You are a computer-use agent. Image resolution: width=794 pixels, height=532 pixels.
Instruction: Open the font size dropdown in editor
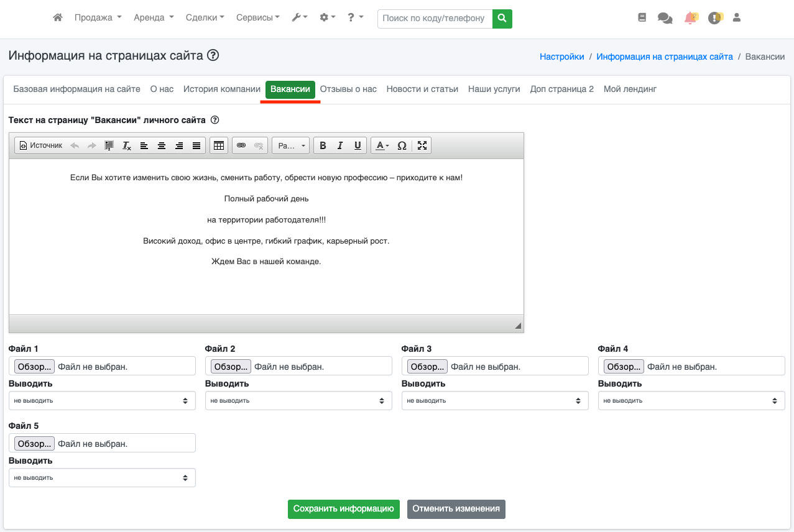tap(290, 145)
